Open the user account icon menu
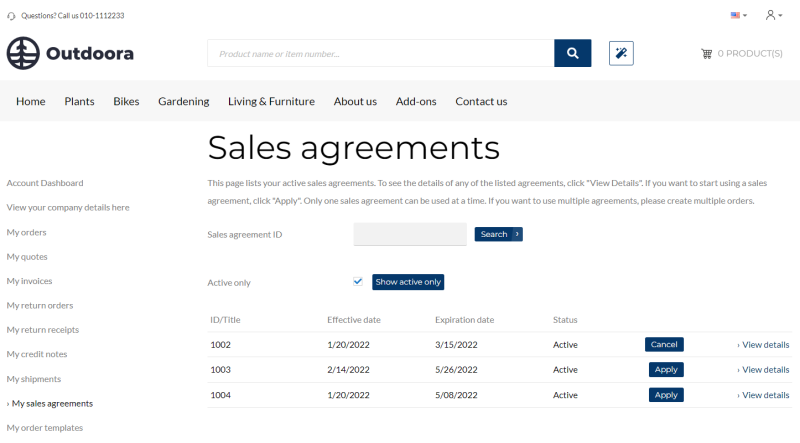Screen dimensions: 800x443 772,15
